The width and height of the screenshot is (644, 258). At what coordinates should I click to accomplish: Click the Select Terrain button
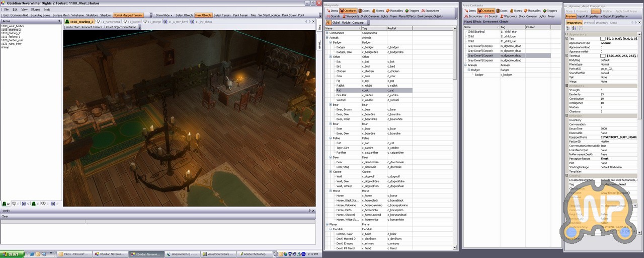tap(222, 15)
